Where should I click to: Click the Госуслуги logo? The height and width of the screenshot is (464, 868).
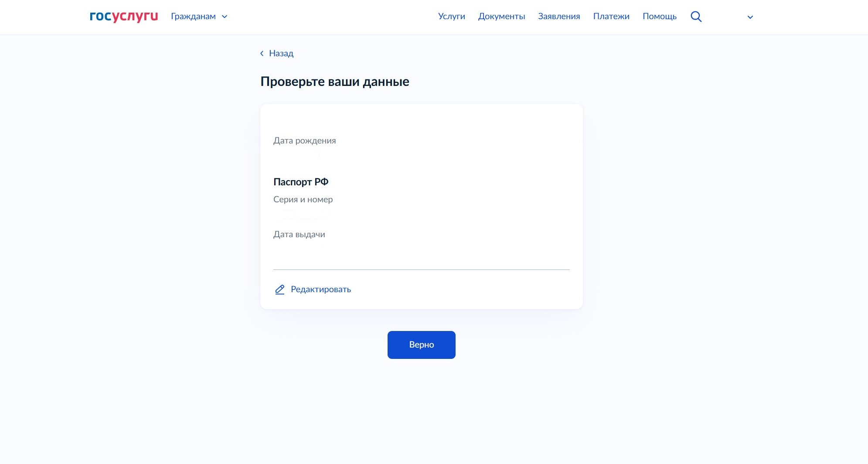click(123, 17)
